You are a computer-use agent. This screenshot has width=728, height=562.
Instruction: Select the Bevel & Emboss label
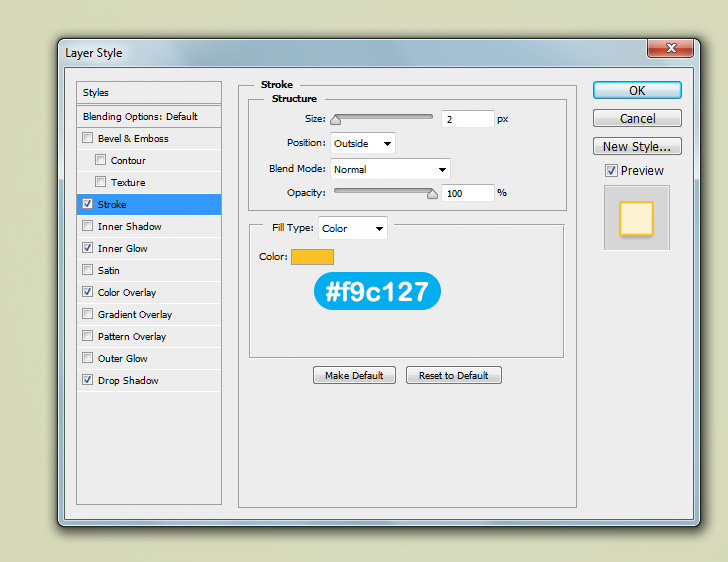133,138
